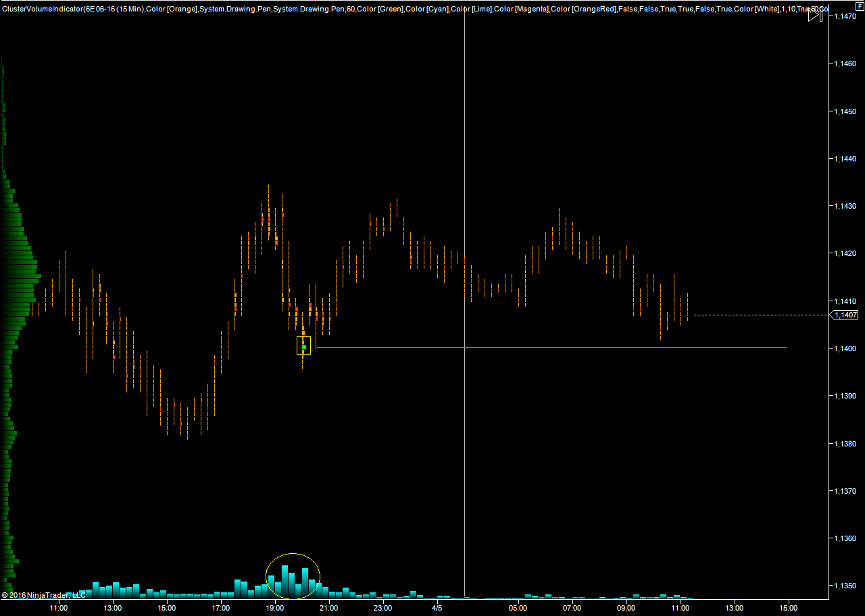Click the 09:00 time axis label
Viewport: 865px width, 616px height.
[x=626, y=608]
